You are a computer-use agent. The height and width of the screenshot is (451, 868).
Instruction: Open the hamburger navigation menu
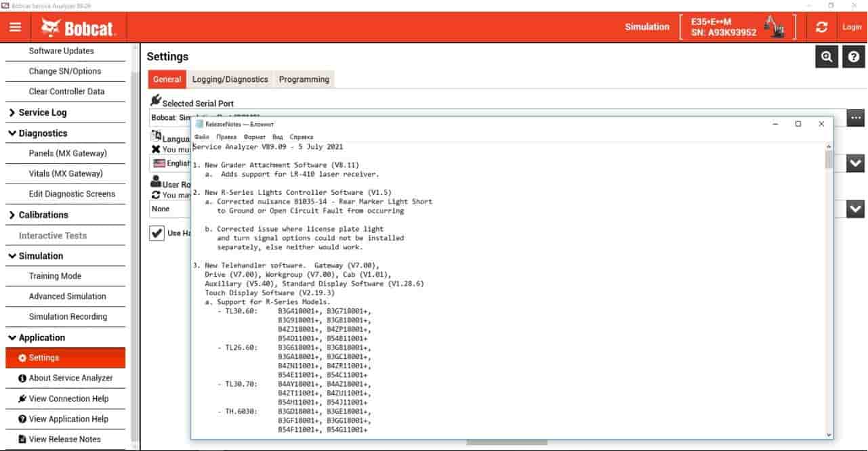15,27
